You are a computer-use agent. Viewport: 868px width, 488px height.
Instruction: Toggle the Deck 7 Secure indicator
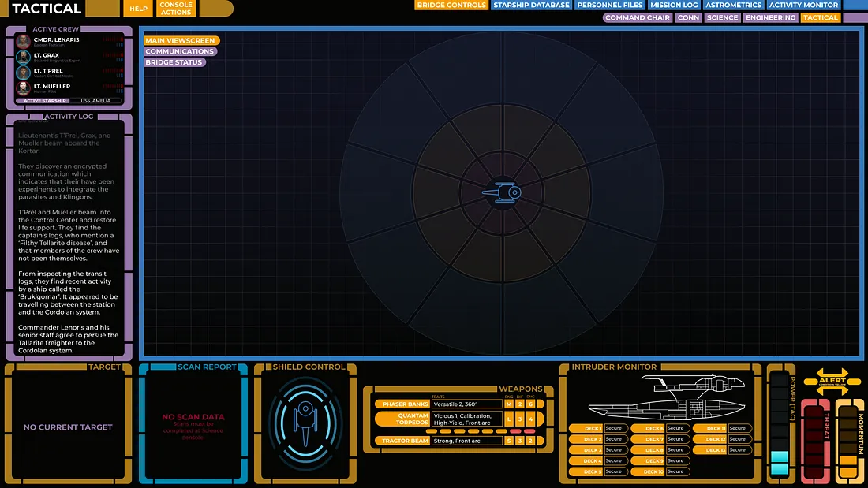pos(676,439)
